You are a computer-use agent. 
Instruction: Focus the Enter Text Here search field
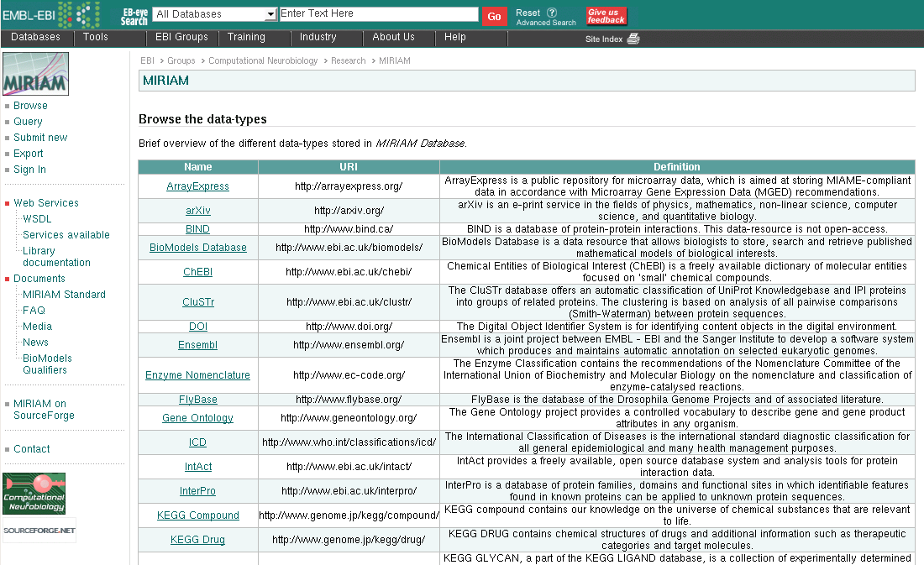(x=378, y=13)
